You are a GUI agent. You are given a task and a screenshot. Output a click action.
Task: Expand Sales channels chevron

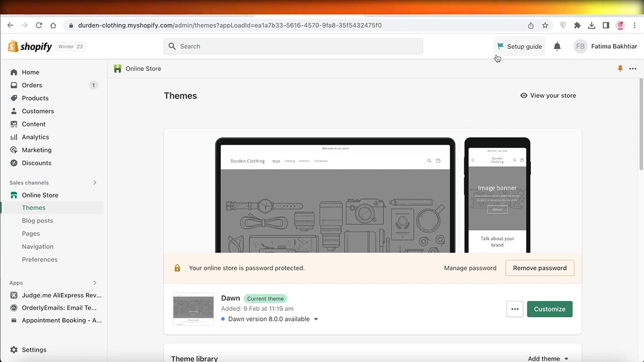click(x=95, y=183)
